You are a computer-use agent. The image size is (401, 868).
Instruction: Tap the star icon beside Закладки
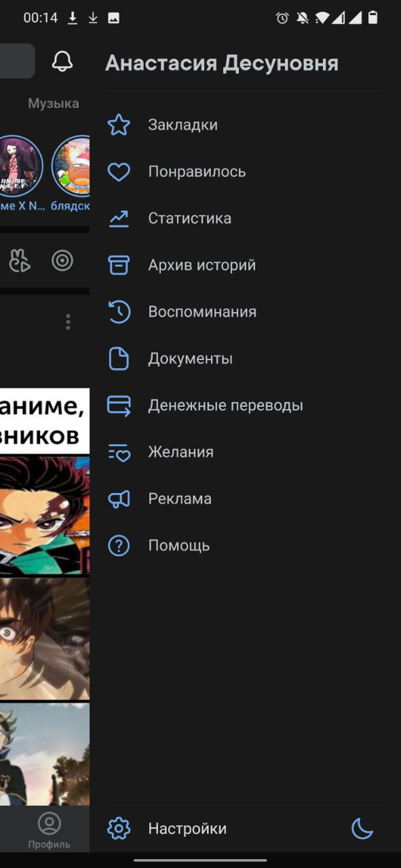click(x=119, y=125)
